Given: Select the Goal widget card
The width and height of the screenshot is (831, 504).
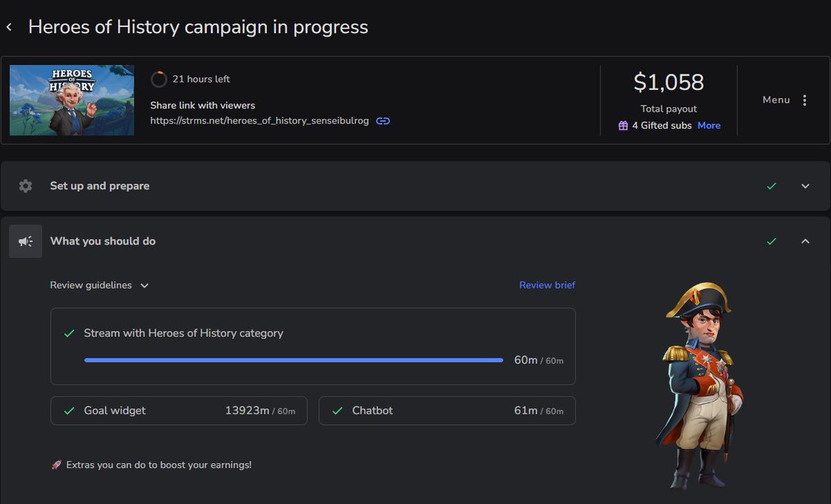Looking at the screenshot, I should [179, 411].
